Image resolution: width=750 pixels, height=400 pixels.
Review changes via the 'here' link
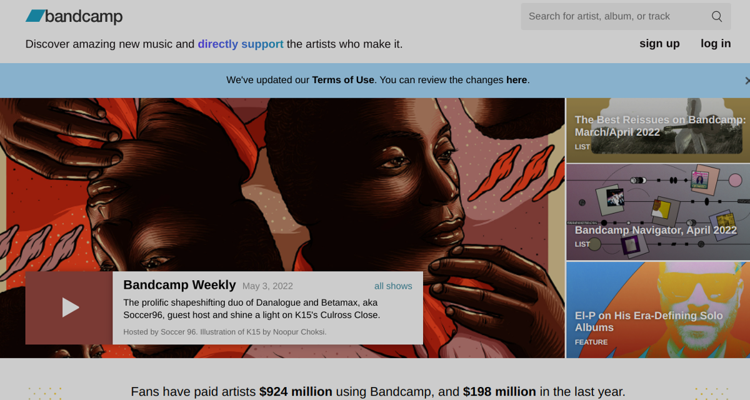coord(517,80)
